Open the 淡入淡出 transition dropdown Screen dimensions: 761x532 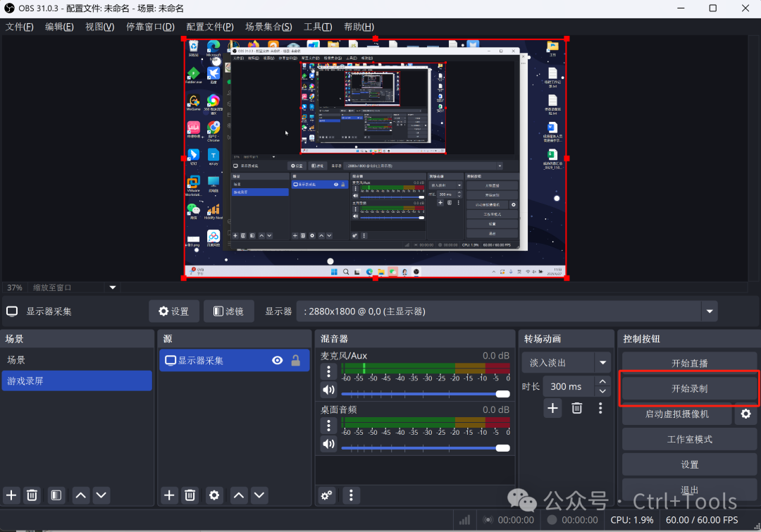click(x=602, y=363)
